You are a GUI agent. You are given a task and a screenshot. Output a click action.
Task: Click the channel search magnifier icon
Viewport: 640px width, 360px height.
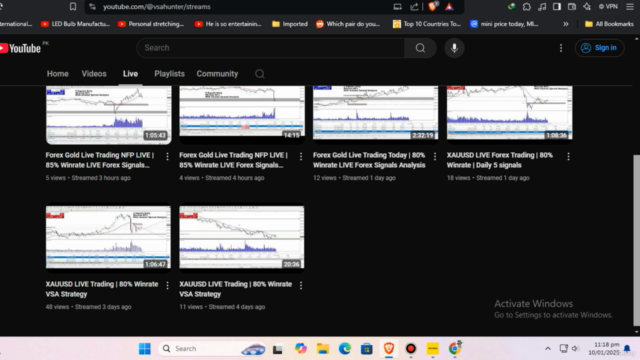click(260, 74)
